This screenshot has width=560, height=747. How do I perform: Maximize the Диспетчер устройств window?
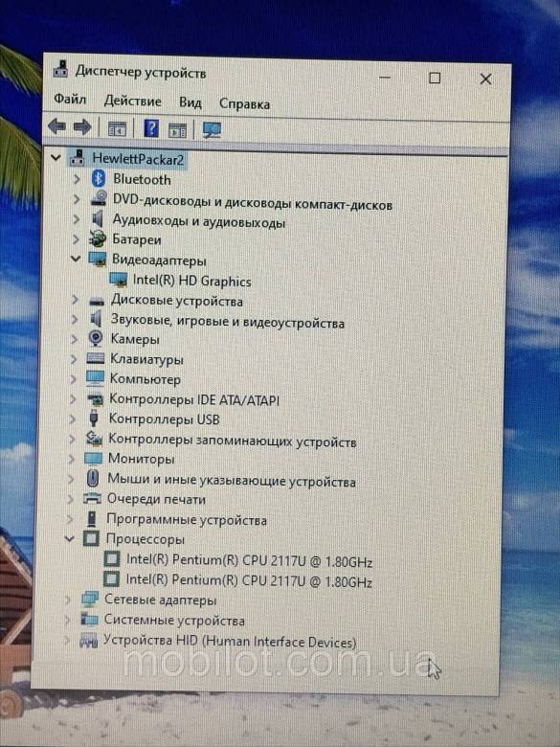coord(435,78)
